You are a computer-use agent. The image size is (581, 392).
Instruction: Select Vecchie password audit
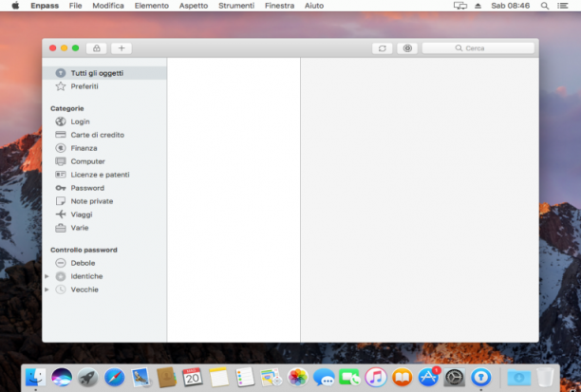(104, 289)
